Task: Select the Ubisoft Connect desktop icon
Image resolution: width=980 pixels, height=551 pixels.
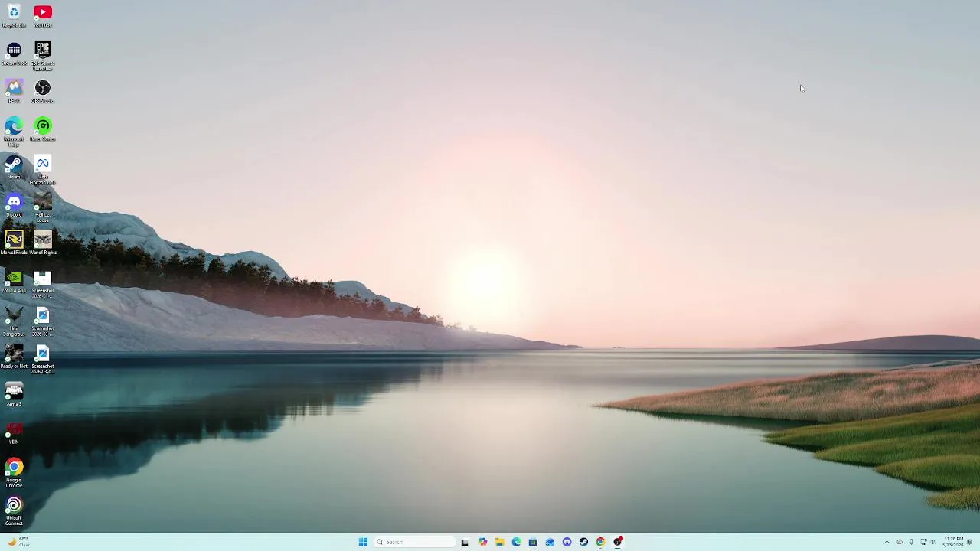Action: (14, 512)
